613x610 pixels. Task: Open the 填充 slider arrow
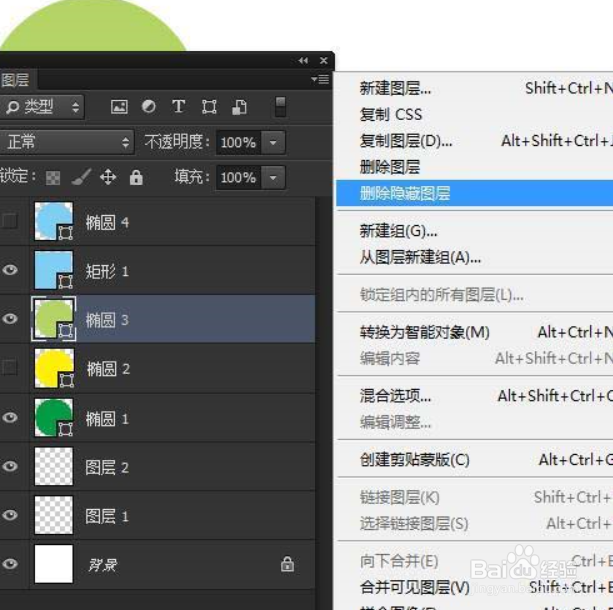pos(273,178)
